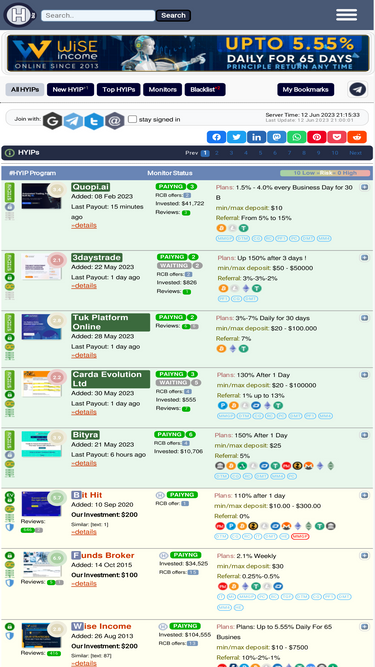Sign in with email @ icon

[x=114, y=121]
